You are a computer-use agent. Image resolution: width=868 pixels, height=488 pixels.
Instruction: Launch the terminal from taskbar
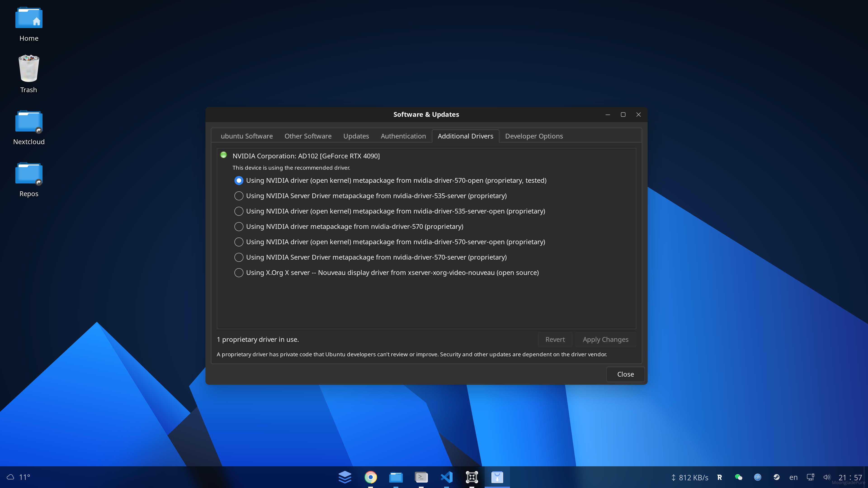(421, 477)
